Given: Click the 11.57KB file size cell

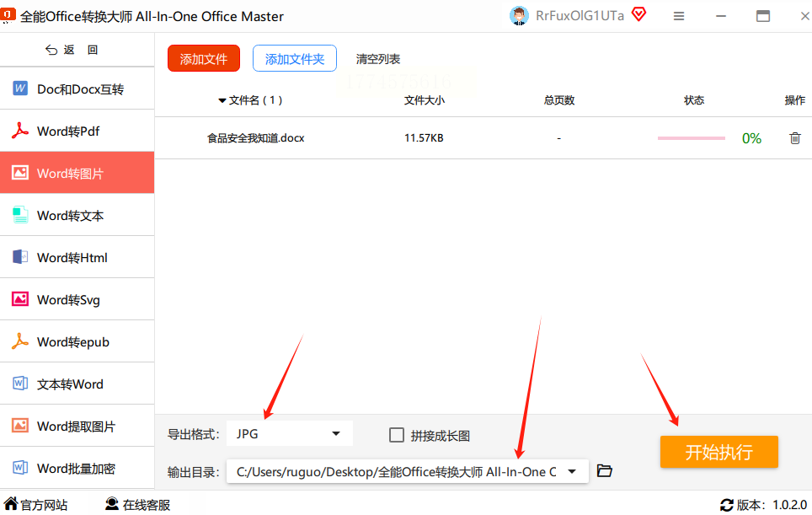Looking at the screenshot, I should click(x=424, y=138).
